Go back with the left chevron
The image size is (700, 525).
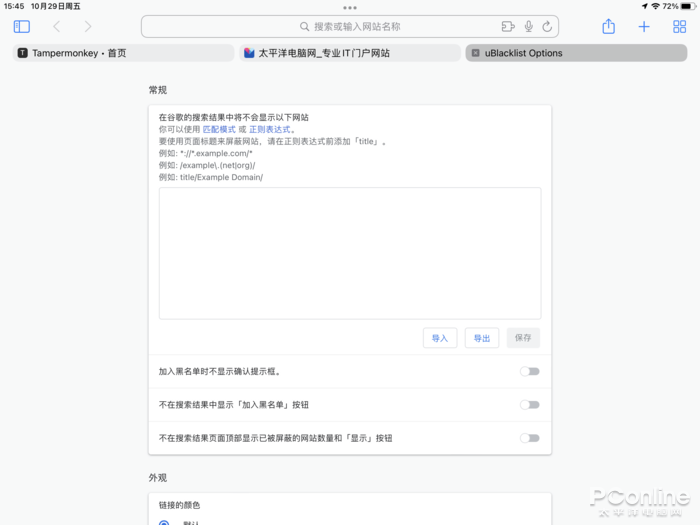pos(57,27)
